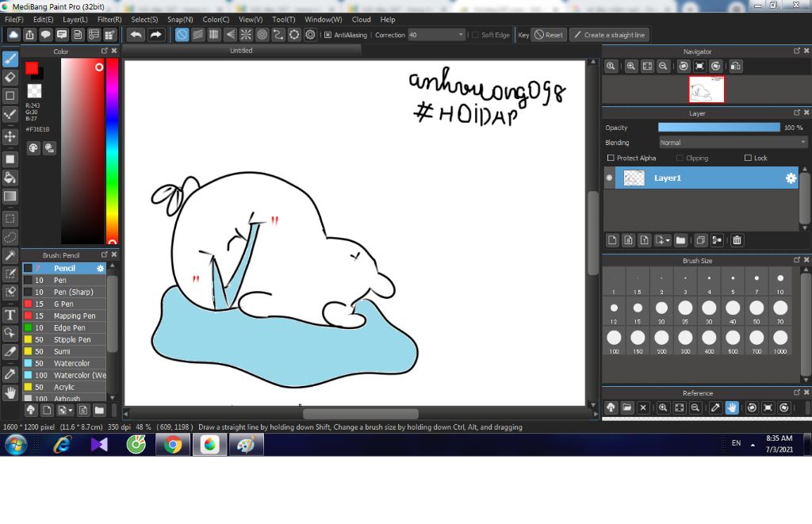The width and height of the screenshot is (812, 524).
Task: Click the rainbow hue slider strip
Action: 112,151
